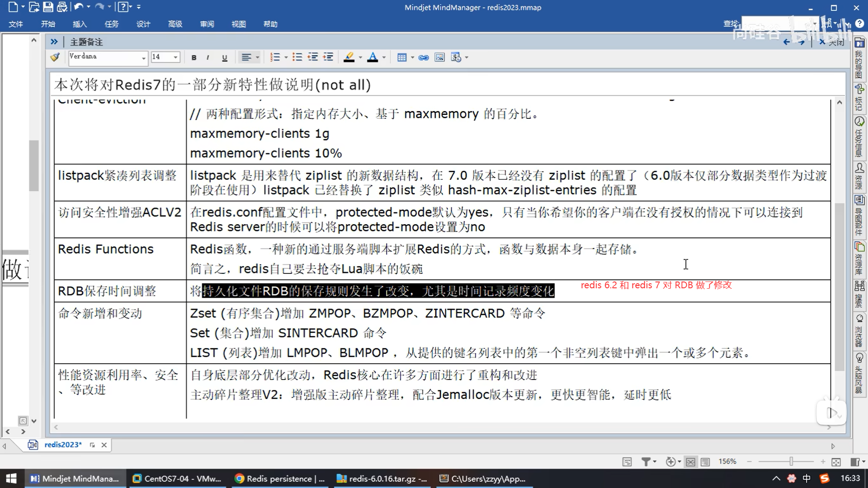Insert a hyperlink in the notes

click(x=424, y=57)
